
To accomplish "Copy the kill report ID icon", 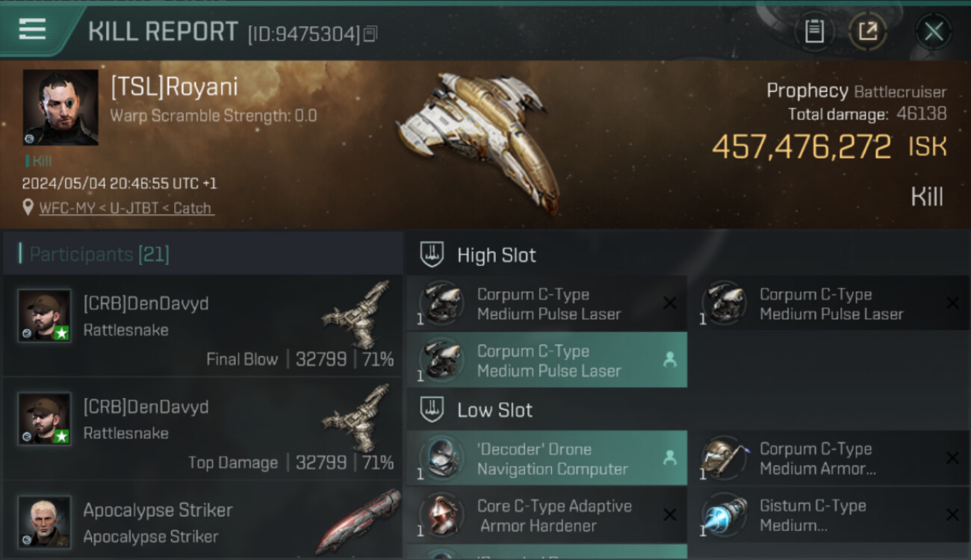I will [x=370, y=34].
